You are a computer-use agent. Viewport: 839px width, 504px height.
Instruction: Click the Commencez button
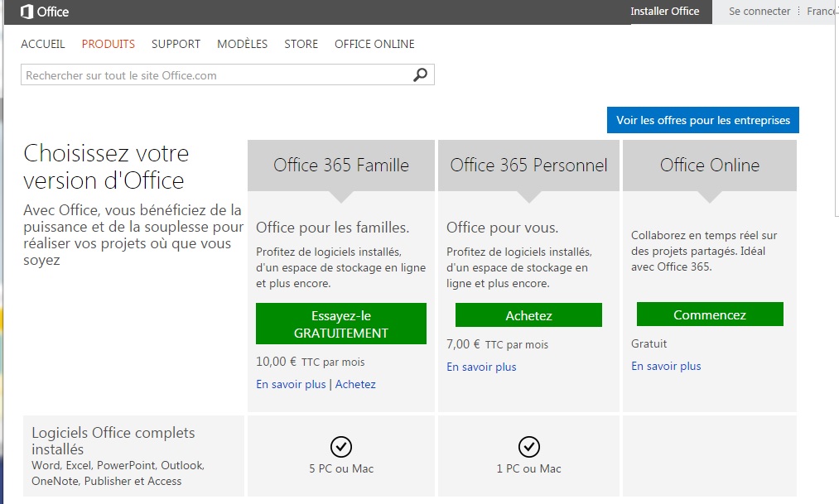(x=710, y=314)
